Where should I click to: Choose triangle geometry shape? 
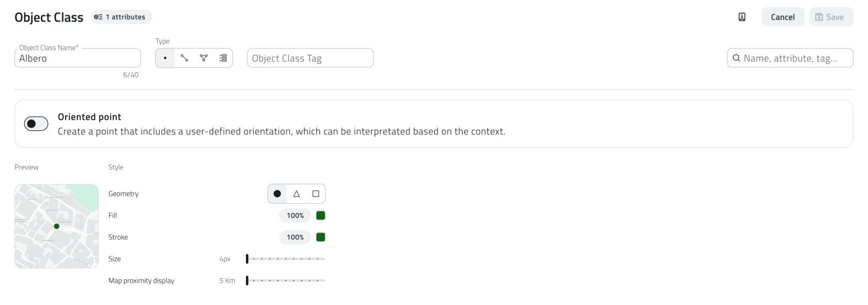click(297, 194)
